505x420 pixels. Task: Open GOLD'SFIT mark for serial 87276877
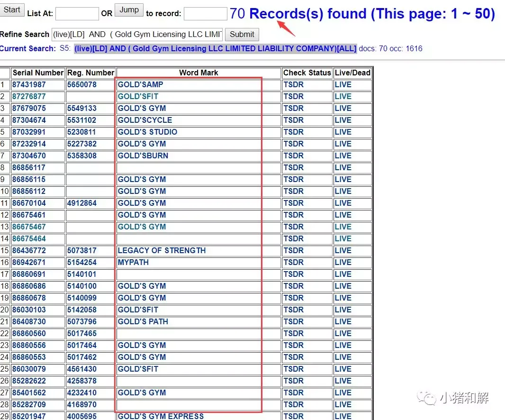(138, 97)
